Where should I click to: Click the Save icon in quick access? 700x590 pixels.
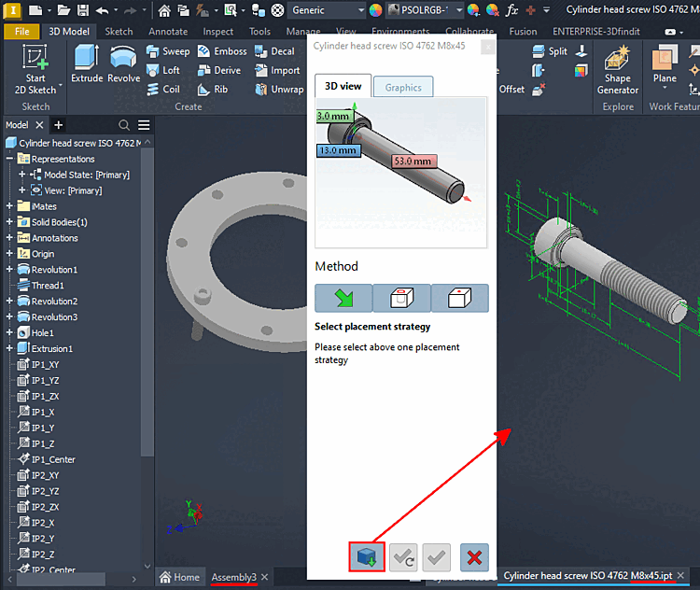click(x=82, y=10)
